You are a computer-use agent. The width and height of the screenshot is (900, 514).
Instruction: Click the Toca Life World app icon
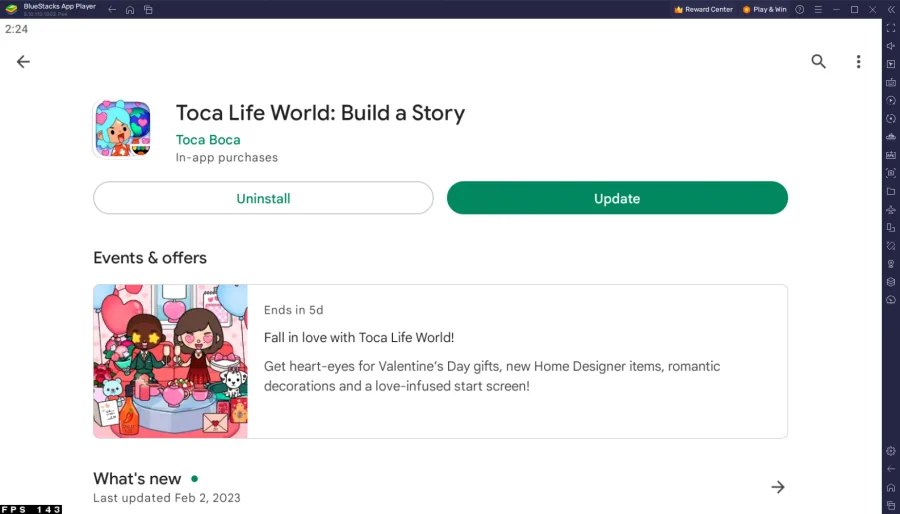click(123, 129)
